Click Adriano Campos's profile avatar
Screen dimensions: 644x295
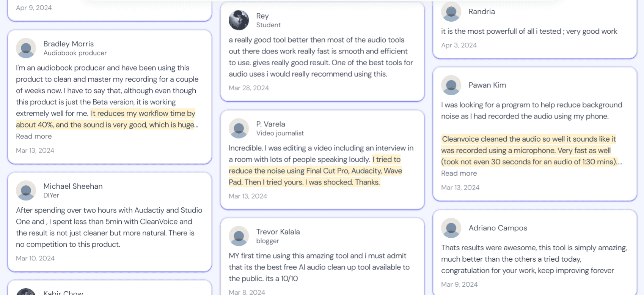(451, 228)
